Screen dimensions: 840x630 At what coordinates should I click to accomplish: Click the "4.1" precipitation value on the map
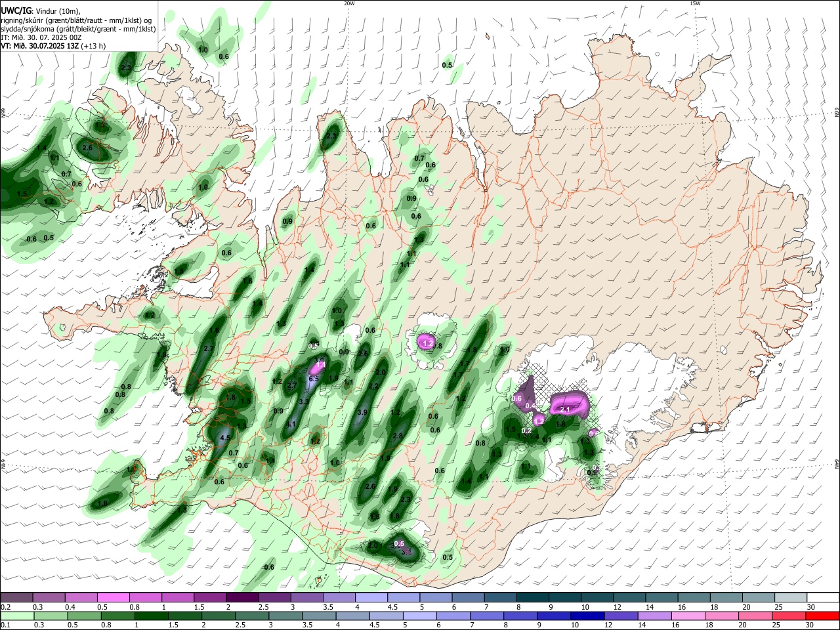(x=291, y=424)
